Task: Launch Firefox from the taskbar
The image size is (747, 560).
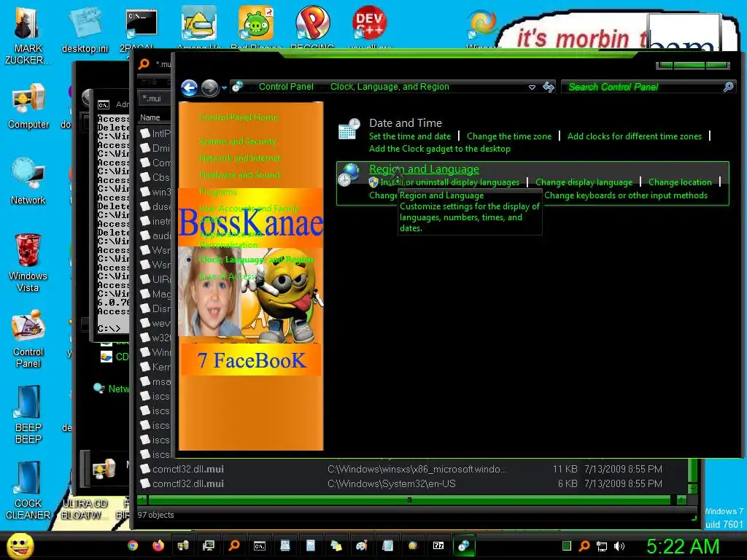Action: click(158, 545)
